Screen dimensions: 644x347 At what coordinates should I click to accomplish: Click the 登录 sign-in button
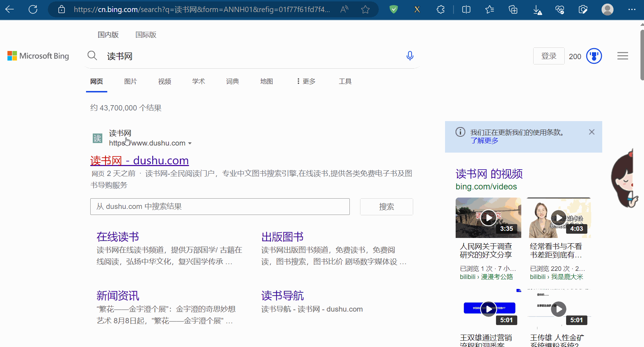[549, 56]
